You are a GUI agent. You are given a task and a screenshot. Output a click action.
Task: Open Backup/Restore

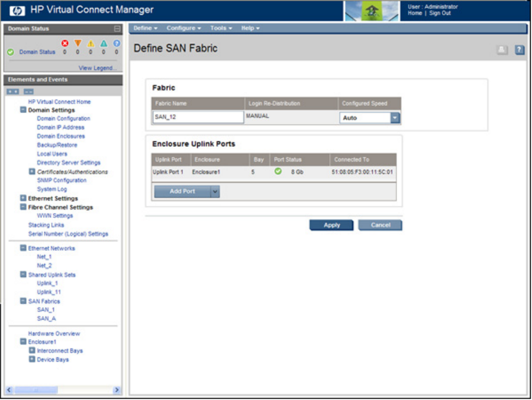[x=57, y=145]
